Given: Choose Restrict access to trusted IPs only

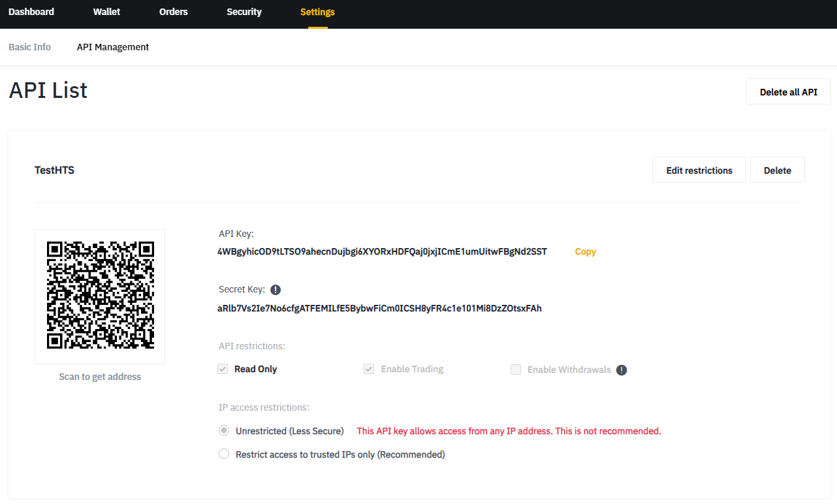Looking at the screenshot, I should (x=224, y=453).
